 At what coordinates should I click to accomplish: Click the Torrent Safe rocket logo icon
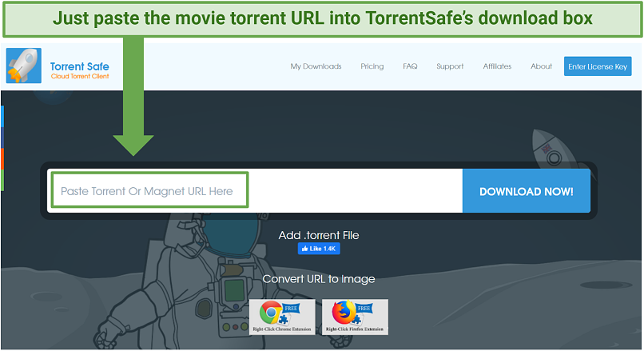(x=24, y=66)
